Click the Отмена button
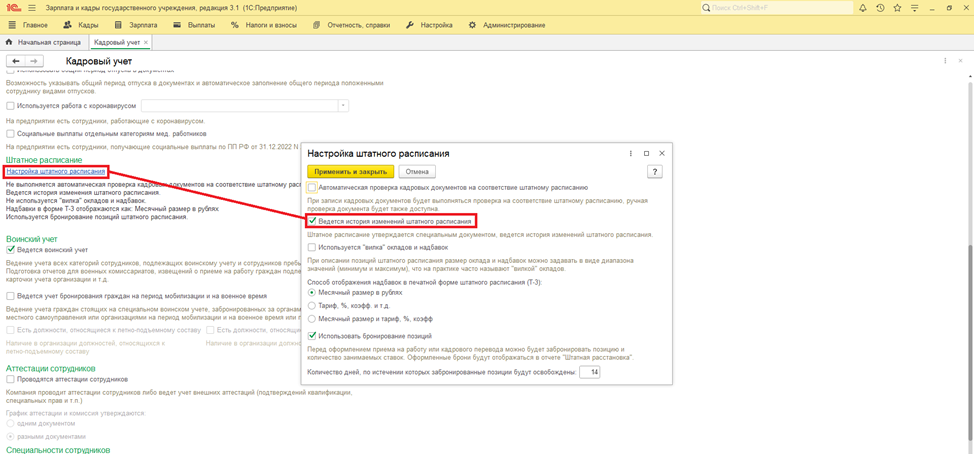974x454 pixels. 417,171
